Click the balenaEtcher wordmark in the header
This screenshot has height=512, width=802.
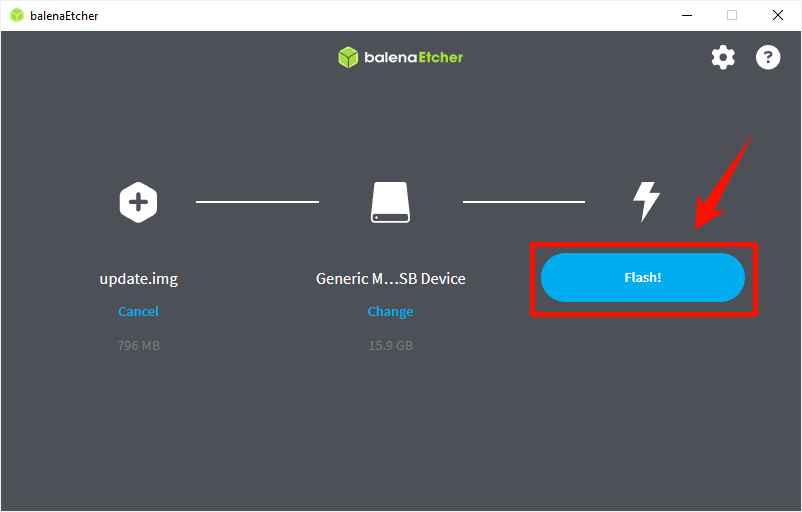tap(413, 57)
